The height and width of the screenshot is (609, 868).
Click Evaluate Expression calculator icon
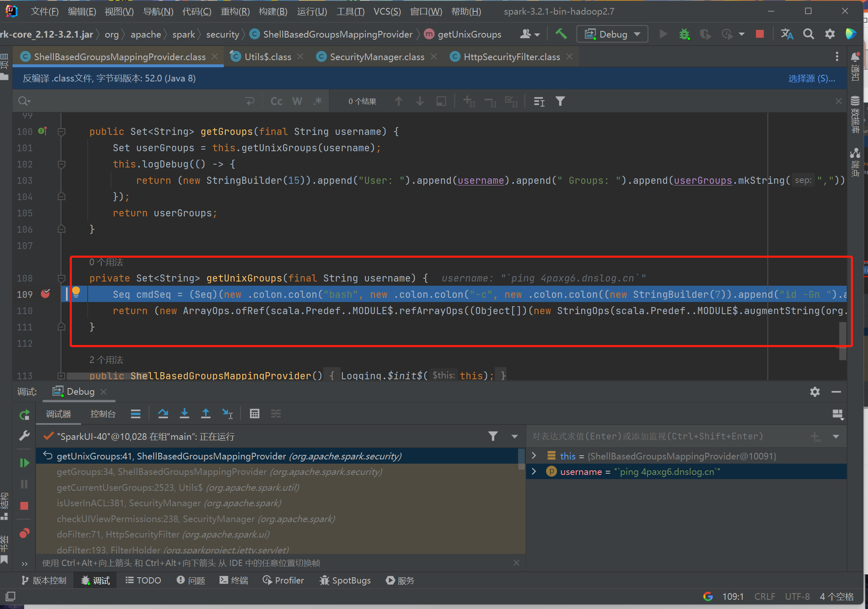point(254,414)
